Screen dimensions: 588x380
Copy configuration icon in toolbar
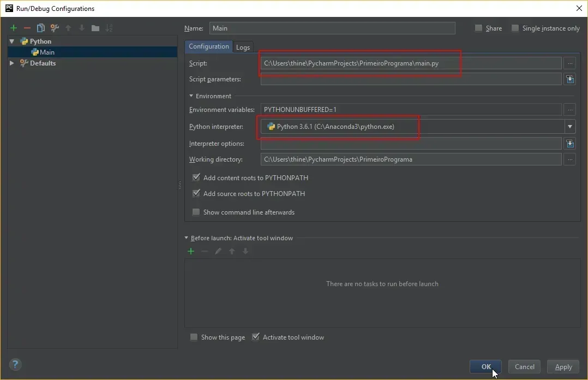[40, 28]
